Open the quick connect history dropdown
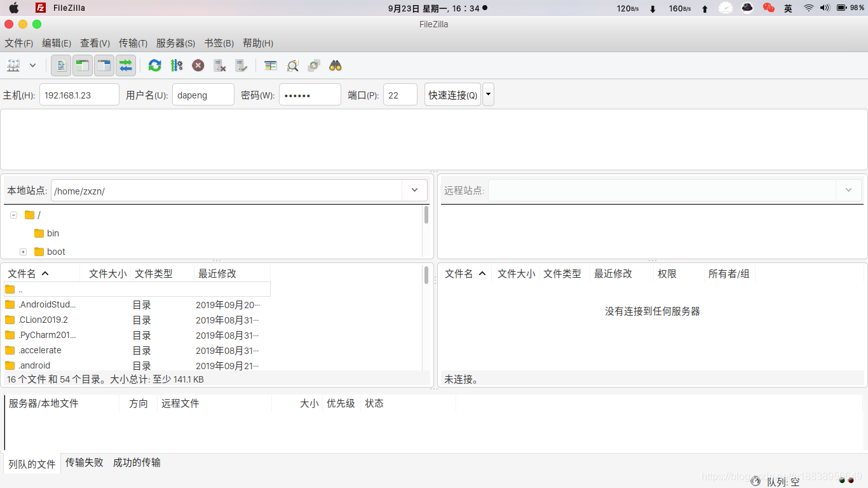 pyautogui.click(x=488, y=95)
